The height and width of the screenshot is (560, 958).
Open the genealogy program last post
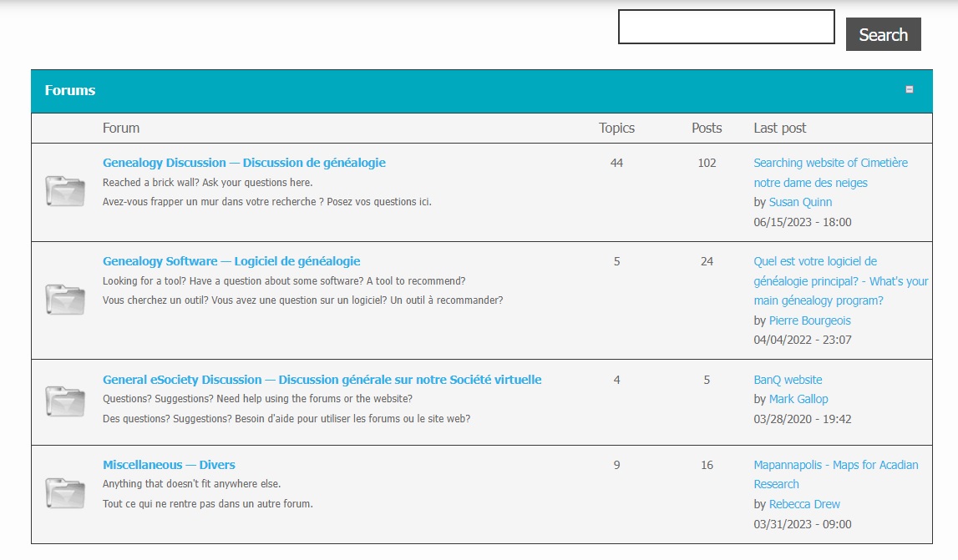pyautogui.click(x=840, y=281)
